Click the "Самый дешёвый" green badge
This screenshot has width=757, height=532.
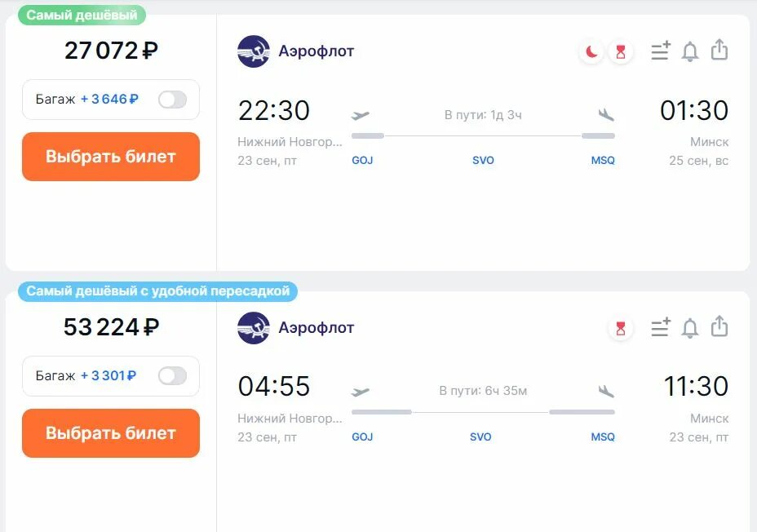81,16
